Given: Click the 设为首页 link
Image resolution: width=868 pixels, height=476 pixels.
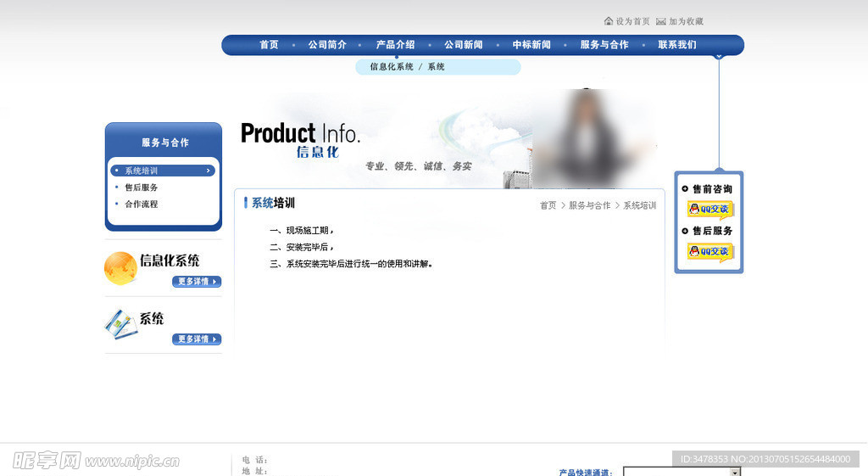Looking at the screenshot, I should click(632, 21).
